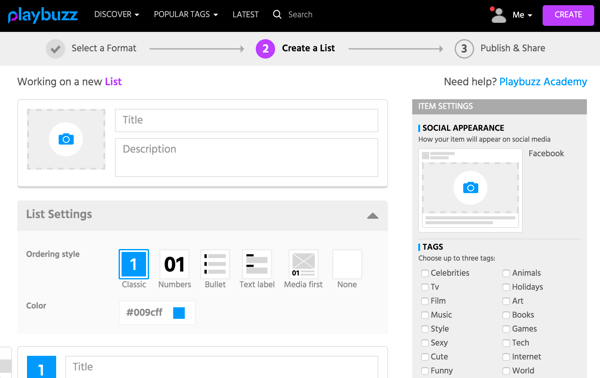Click the purple Create button
The image size is (600, 378).
tap(568, 15)
